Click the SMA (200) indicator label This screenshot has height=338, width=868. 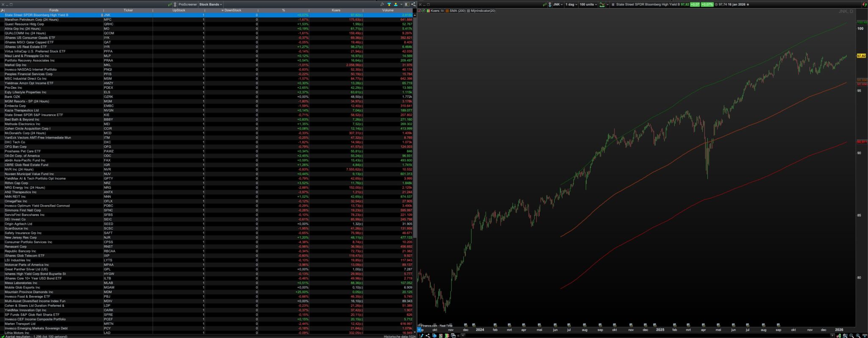458,11
